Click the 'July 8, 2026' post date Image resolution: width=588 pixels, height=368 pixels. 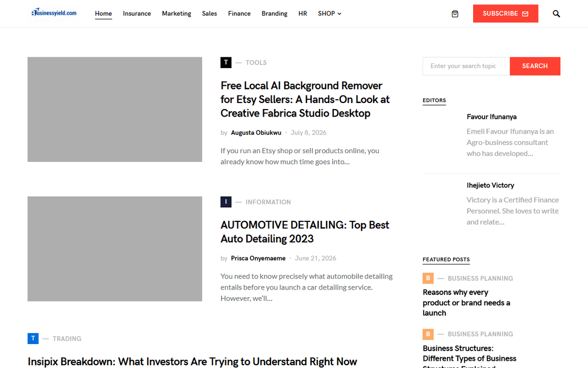[308, 132]
